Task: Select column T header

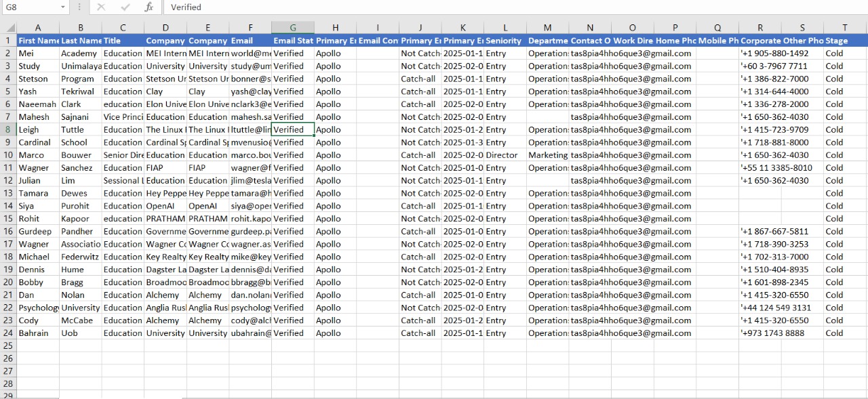Action: click(x=845, y=28)
